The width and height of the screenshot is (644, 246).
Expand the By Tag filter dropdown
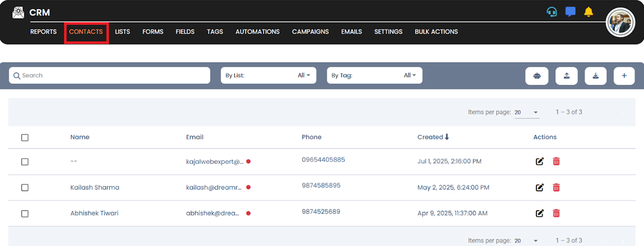point(374,75)
